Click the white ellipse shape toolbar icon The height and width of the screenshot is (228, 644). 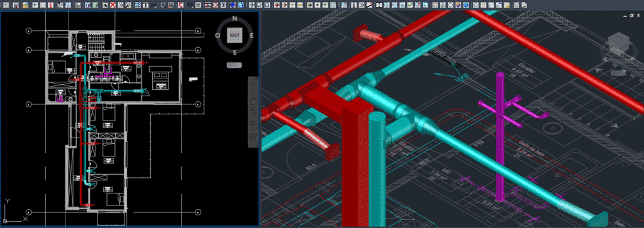click(450, 5)
